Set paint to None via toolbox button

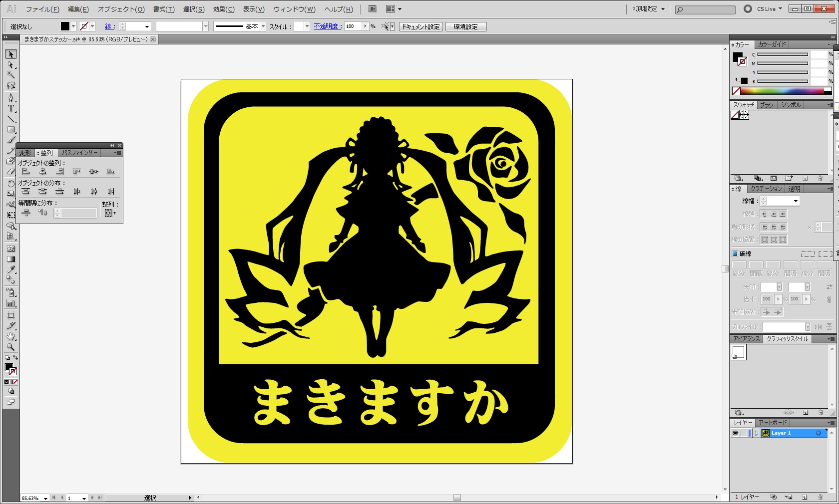pyautogui.click(x=15, y=382)
